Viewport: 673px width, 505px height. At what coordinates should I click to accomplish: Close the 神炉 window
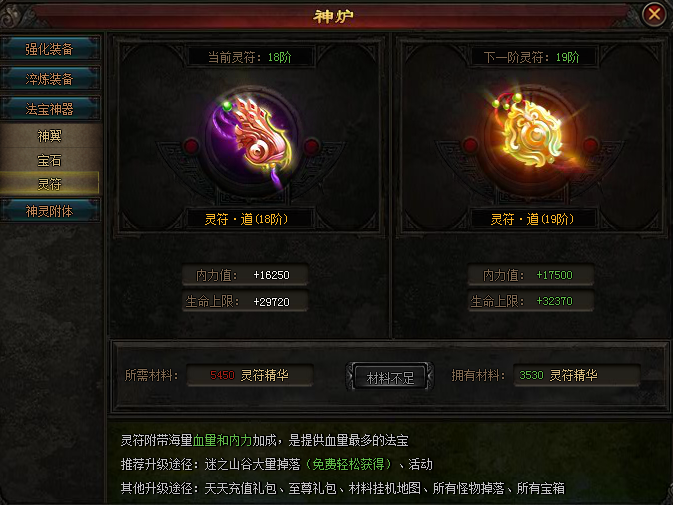click(x=654, y=14)
